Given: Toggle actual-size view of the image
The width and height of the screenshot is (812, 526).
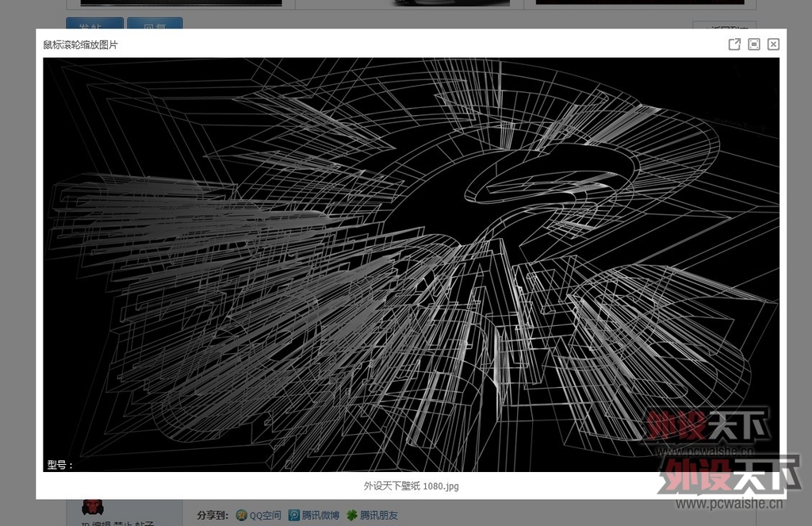Looking at the screenshot, I should (x=754, y=44).
